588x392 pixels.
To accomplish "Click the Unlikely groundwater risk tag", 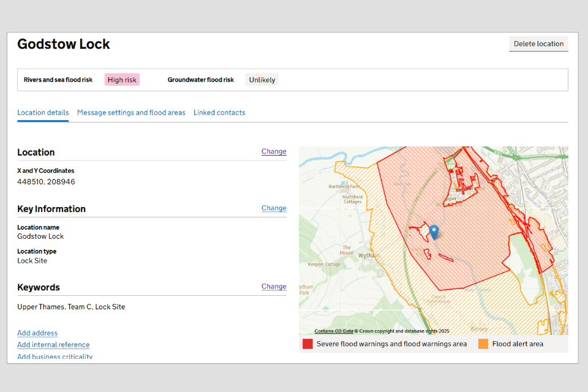I will (x=262, y=80).
